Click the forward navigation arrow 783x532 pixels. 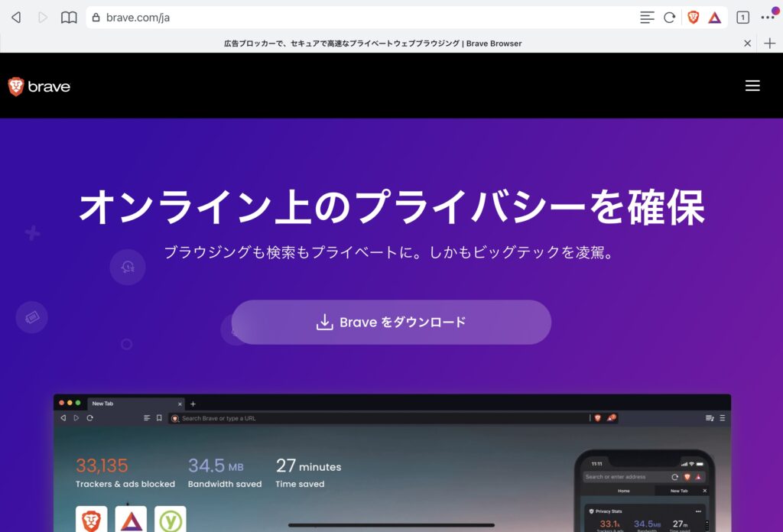tap(43, 18)
